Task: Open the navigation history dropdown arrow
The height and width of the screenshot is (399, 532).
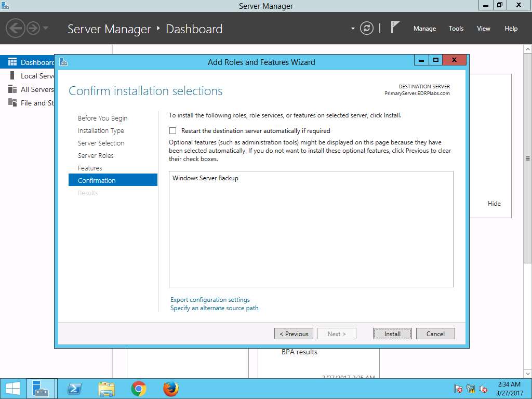Action: click(x=46, y=28)
